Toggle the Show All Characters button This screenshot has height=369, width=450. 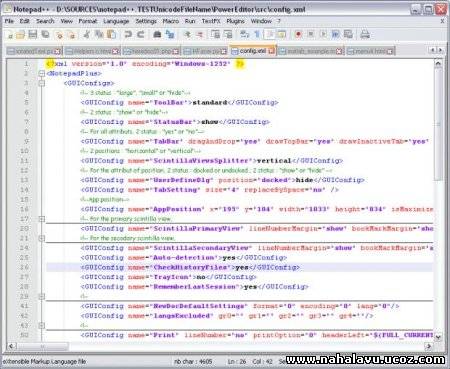[x=257, y=34]
